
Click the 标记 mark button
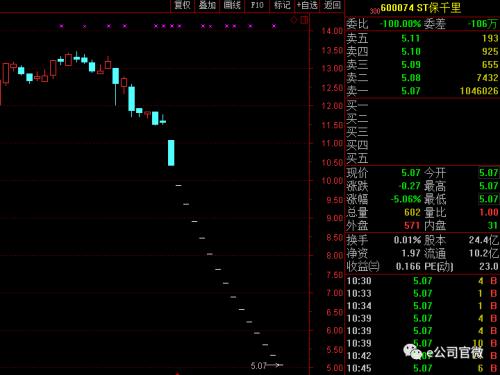click(x=282, y=5)
